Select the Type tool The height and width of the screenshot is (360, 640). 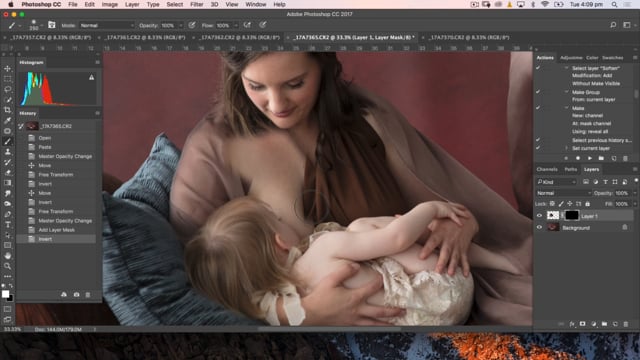(x=7, y=224)
